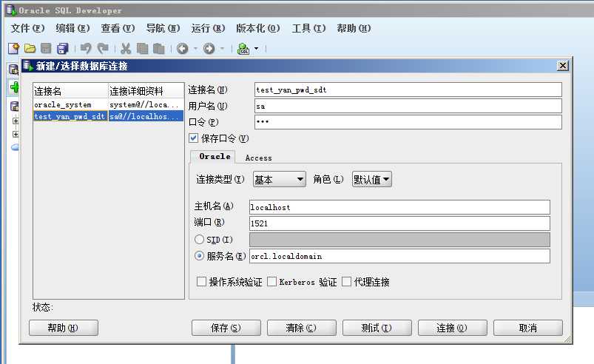Select the oracle_system connection row

(x=108, y=104)
